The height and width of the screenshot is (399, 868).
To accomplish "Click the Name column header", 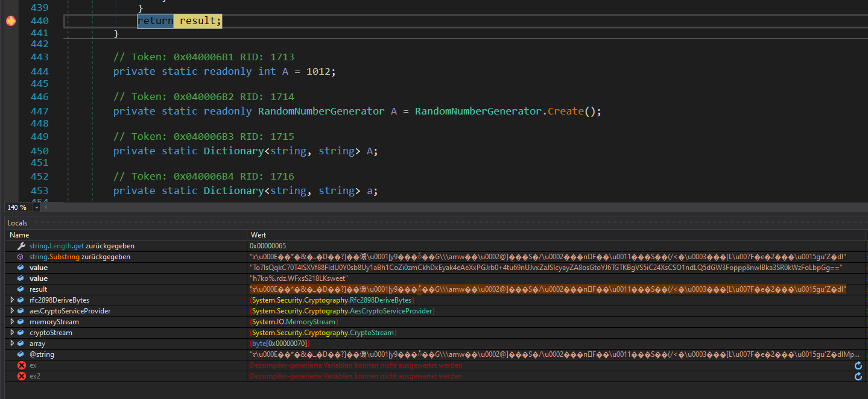I will click(x=126, y=235).
